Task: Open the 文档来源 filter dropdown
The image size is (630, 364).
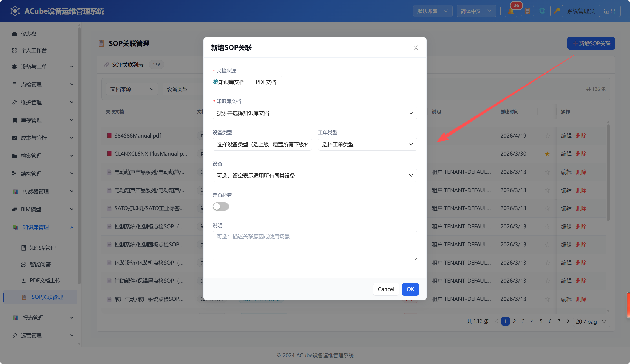Action: pyautogui.click(x=132, y=89)
